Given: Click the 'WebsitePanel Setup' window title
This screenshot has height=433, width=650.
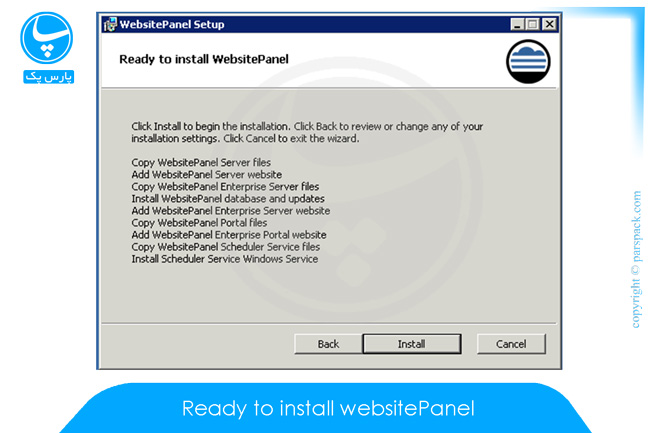Looking at the screenshot, I should tap(172, 24).
